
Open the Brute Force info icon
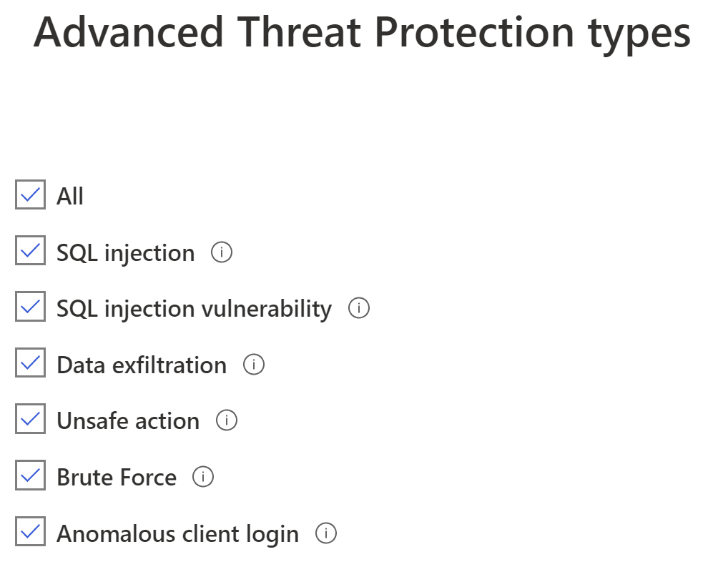203,477
